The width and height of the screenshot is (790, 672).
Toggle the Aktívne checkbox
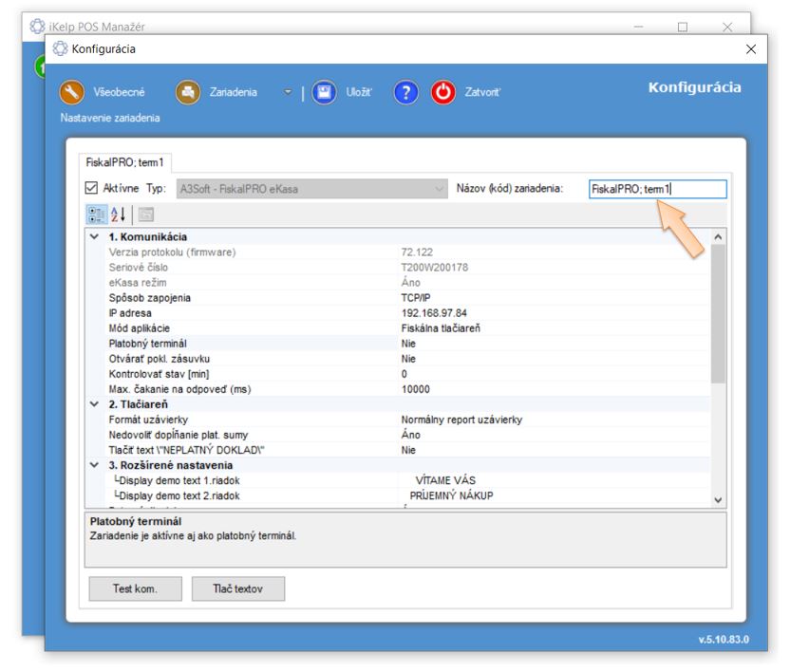coord(92,189)
